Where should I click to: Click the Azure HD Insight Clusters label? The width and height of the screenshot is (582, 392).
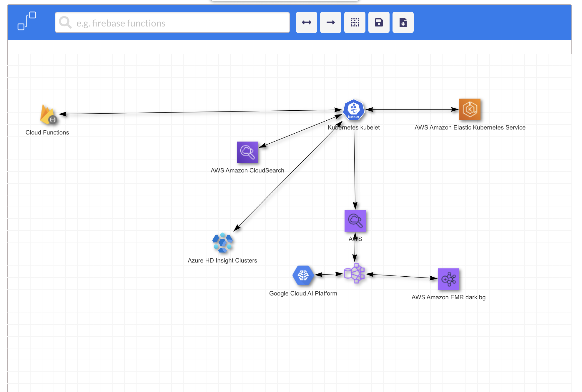coord(222,260)
